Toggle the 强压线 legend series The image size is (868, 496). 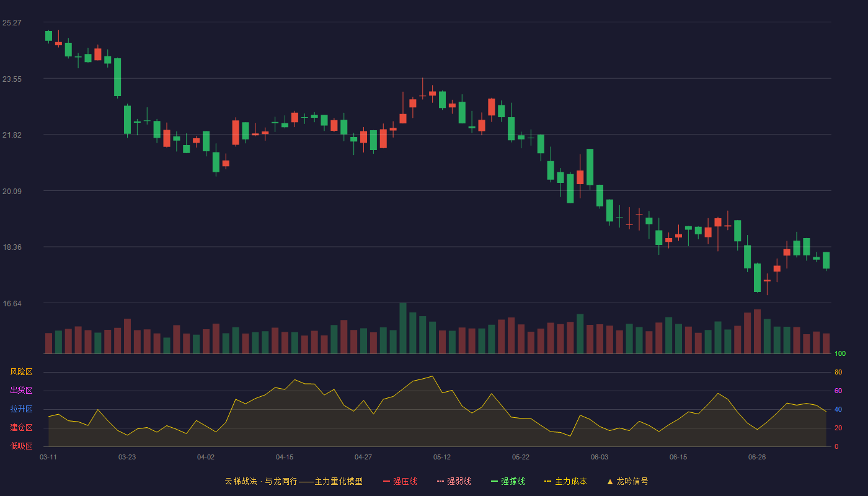point(400,481)
